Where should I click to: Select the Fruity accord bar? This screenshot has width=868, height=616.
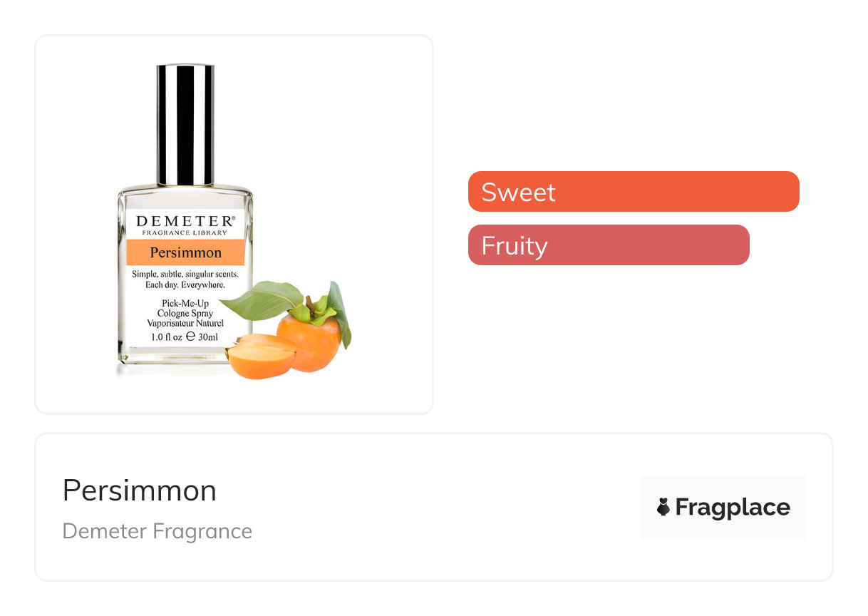tap(608, 245)
